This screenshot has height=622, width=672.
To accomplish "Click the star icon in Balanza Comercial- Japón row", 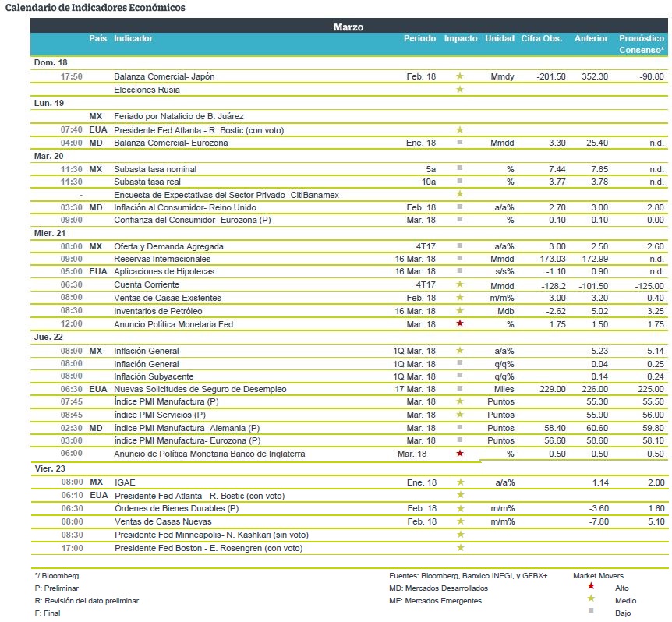I will 460,76.
